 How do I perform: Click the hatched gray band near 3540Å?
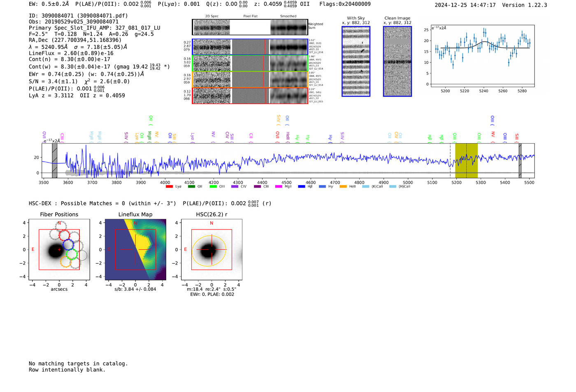click(54, 160)
